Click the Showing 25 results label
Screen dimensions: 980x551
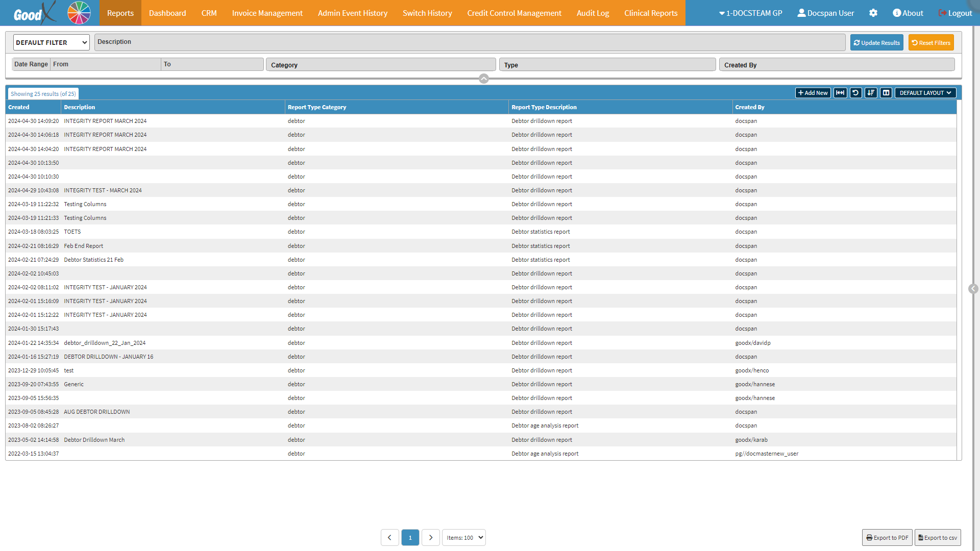point(43,94)
